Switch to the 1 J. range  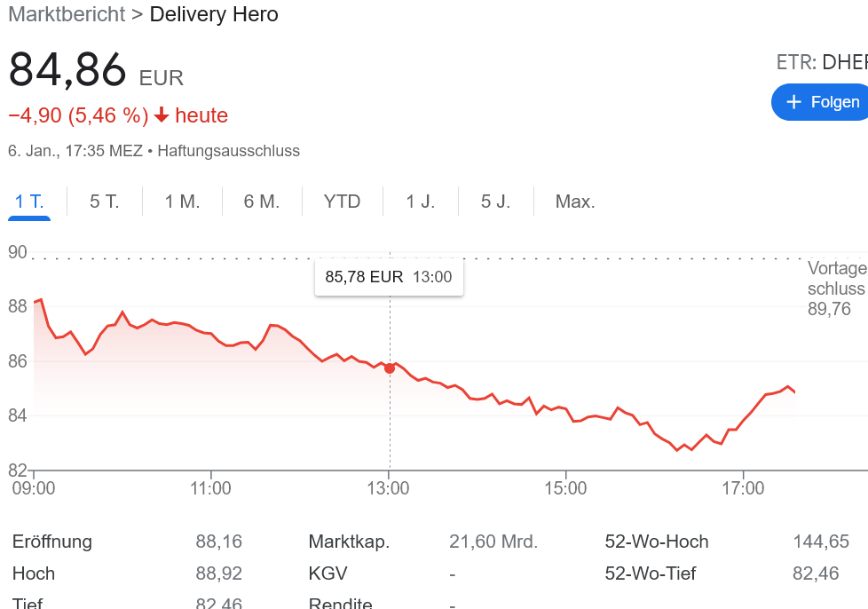coord(421,202)
